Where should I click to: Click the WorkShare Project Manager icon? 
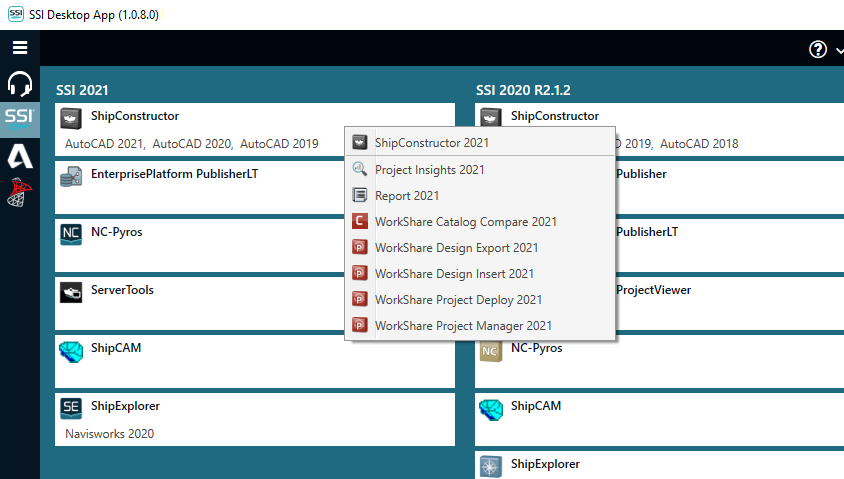360,325
